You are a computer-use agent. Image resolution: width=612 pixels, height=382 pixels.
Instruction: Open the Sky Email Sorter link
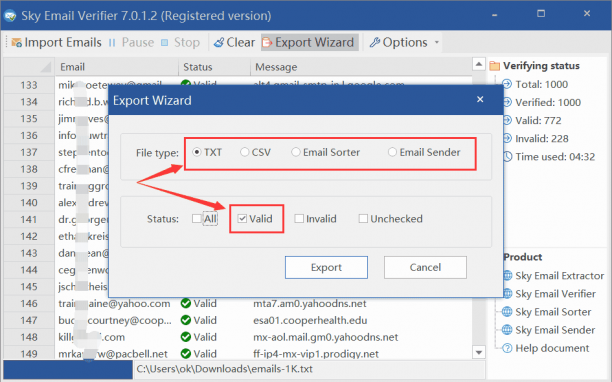(x=553, y=312)
